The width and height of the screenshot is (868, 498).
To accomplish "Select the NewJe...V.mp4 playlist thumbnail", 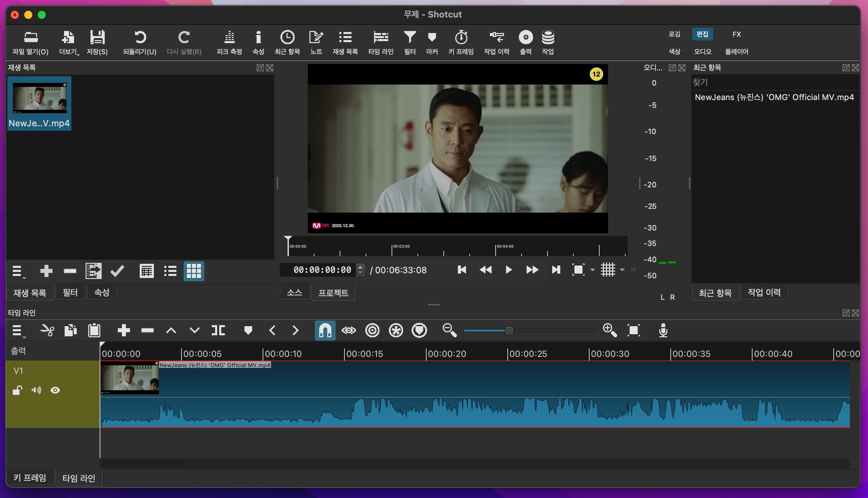I will [39, 103].
